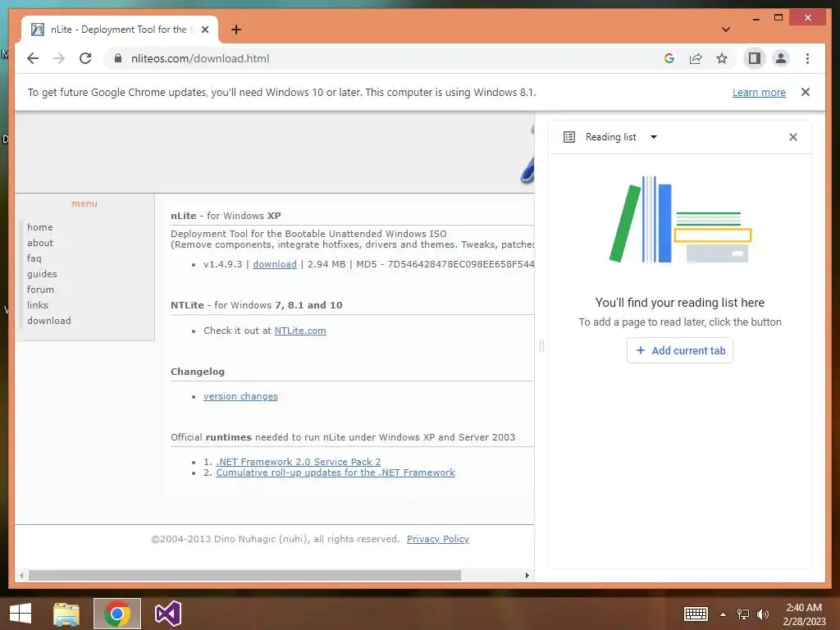The height and width of the screenshot is (630, 840).
Task: Click the Reading list panel icon
Action: pos(569,137)
